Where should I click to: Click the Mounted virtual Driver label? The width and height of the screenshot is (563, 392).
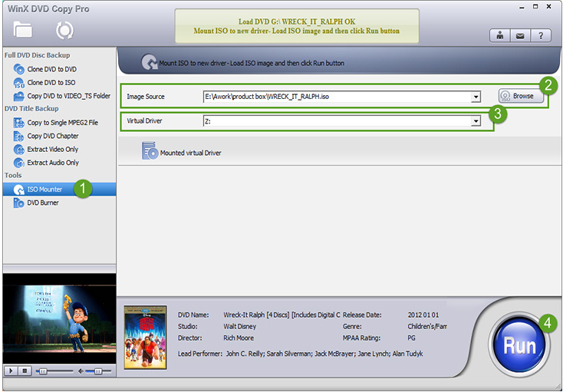click(191, 153)
